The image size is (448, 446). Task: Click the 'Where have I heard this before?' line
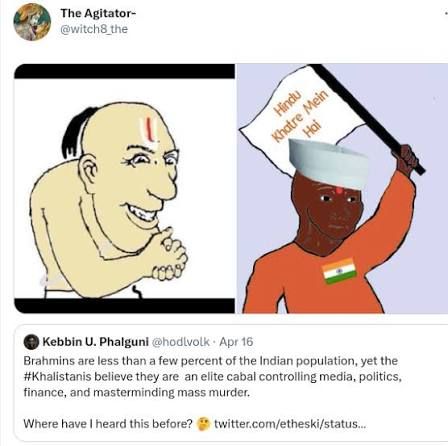pos(108,424)
